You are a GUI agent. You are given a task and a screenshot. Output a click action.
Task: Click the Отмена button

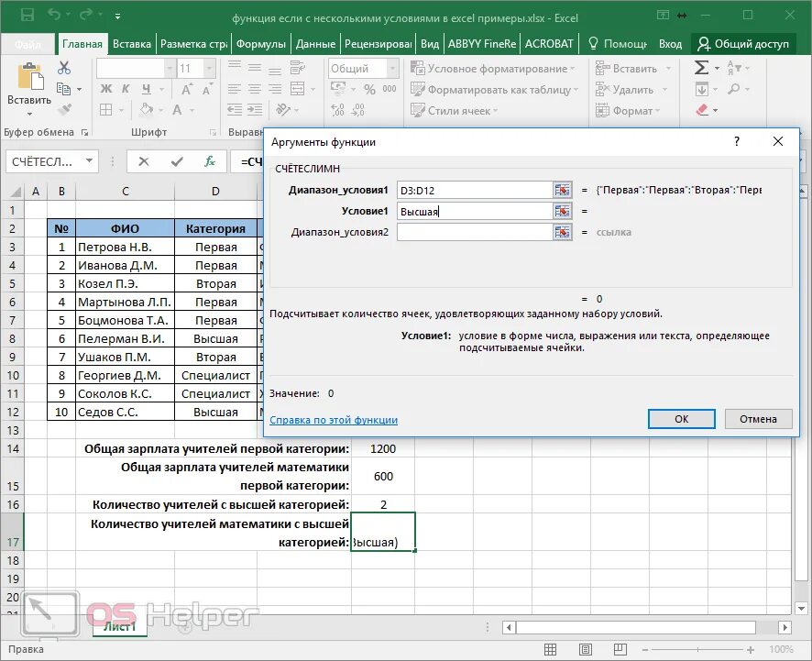(758, 419)
